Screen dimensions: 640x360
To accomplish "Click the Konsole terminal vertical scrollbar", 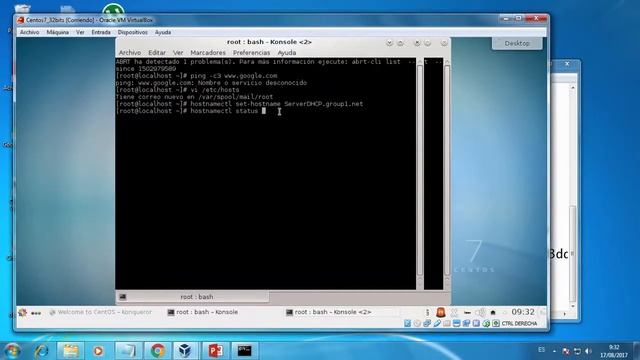I will coord(420,171).
